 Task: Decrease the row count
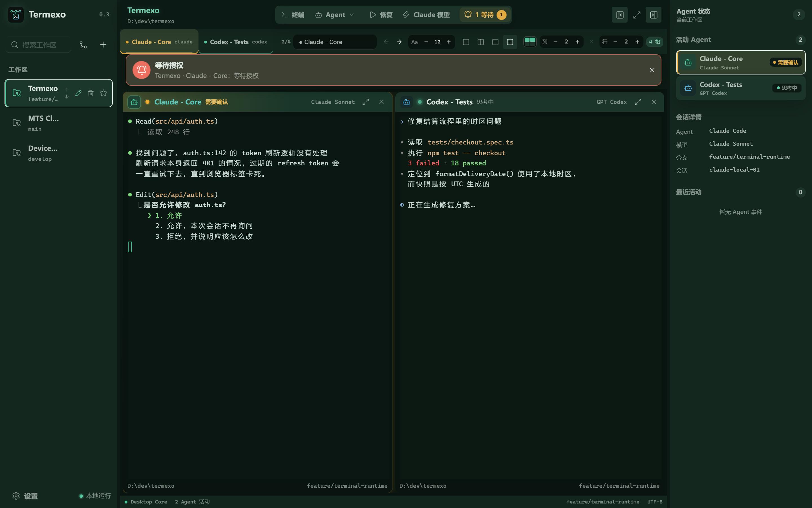(615, 42)
